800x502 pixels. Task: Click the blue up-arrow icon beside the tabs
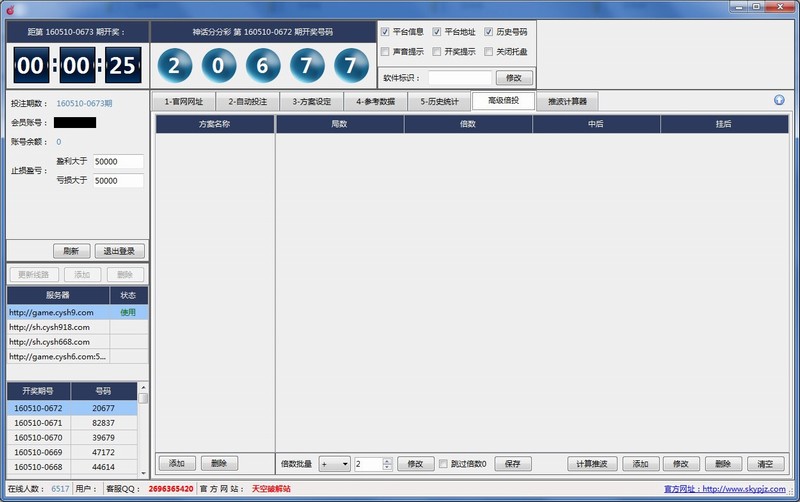(779, 100)
